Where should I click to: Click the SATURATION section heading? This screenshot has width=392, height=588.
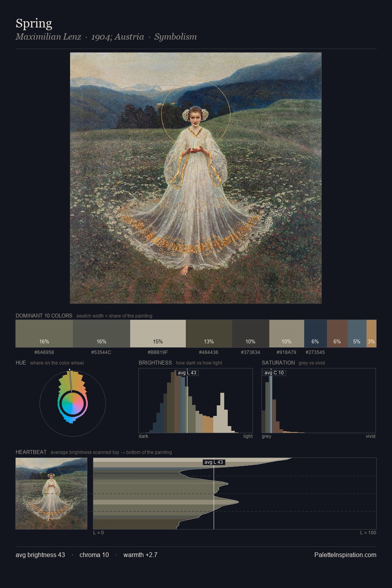tap(278, 363)
